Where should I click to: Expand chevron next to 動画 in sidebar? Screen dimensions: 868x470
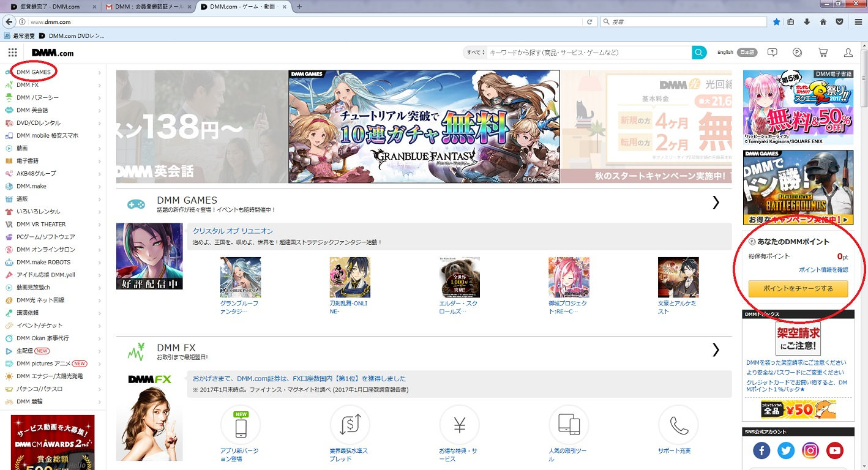click(100, 148)
